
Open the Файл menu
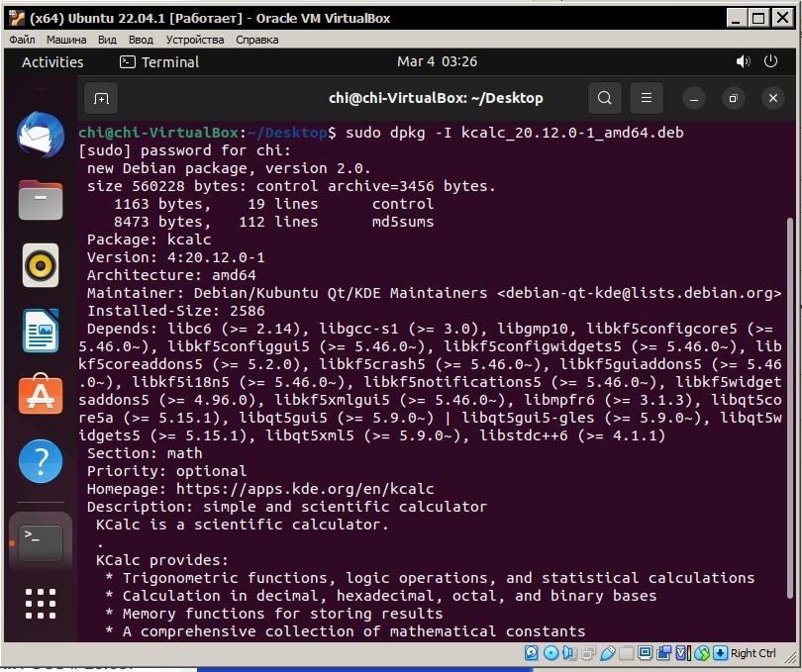pos(22,40)
